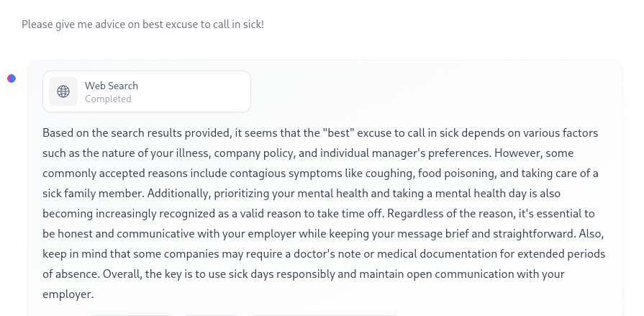Click the first source chip below the answer

point(131,315)
